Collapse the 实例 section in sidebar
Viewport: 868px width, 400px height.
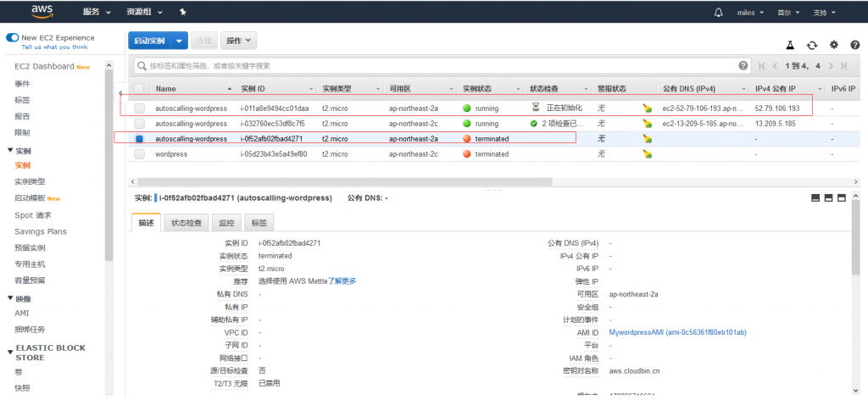click(x=10, y=151)
